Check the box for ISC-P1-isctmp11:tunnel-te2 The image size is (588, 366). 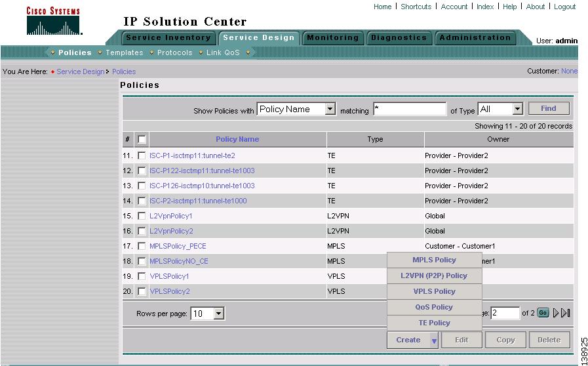coord(142,155)
